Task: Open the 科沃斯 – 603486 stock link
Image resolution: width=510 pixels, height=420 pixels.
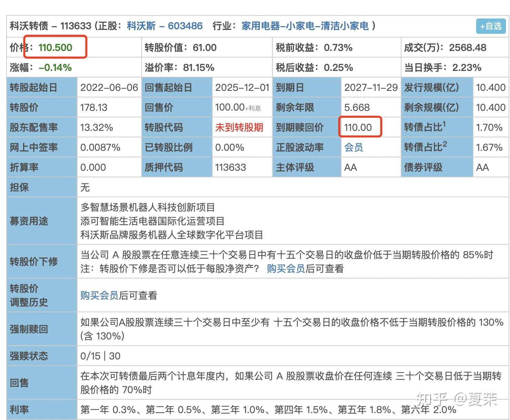Action: click(165, 26)
